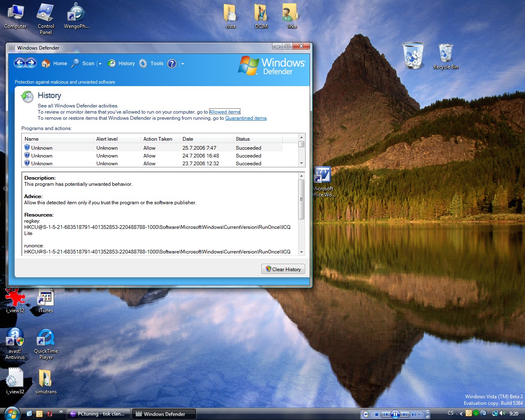Switch to Windows Defender taskbar button
Screen dimensions: 525x420
pos(164,414)
